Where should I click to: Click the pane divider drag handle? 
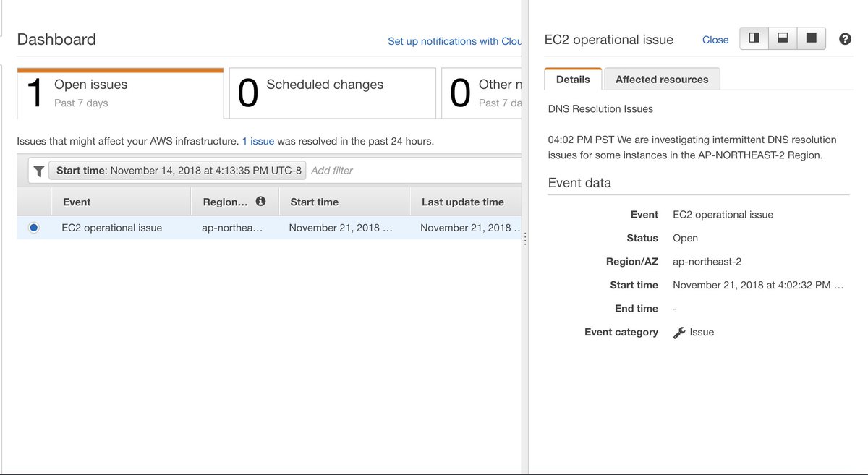coord(524,238)
